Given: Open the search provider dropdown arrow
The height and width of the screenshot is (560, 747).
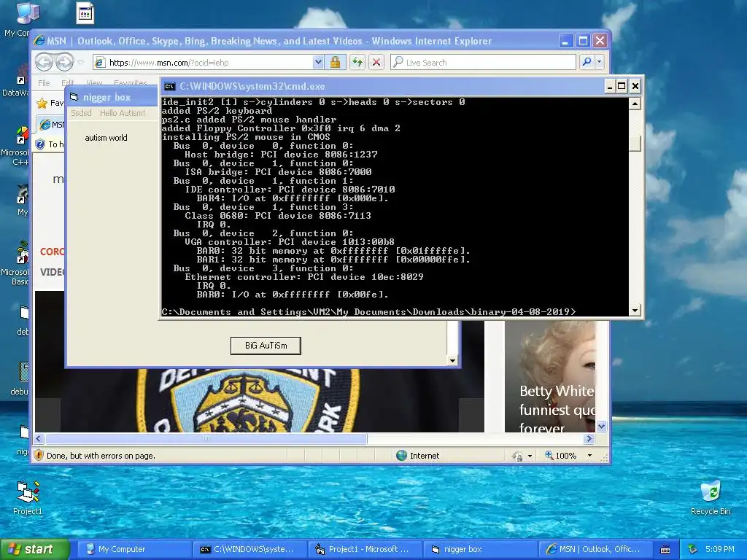Looking at the screenshot, I should click(x=600, y=62).
